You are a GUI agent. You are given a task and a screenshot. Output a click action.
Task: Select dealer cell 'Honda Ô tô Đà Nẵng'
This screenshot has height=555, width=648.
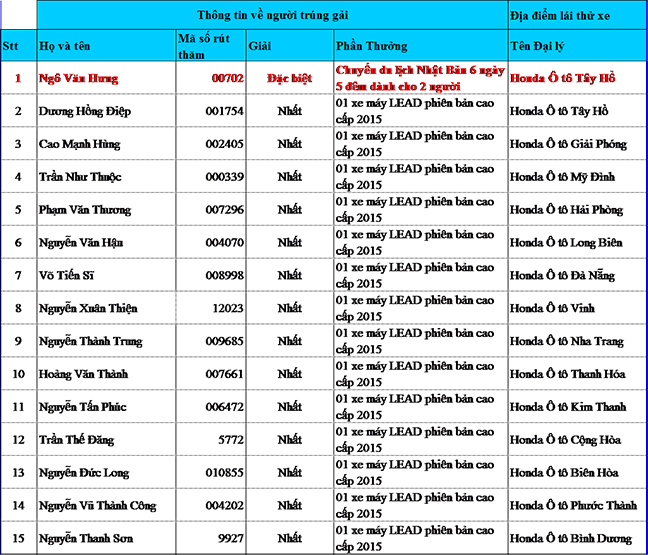tap(578, 275)
